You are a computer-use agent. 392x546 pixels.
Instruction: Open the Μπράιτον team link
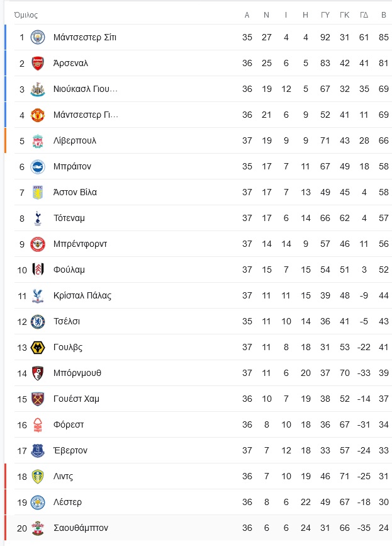pos(72,166)
